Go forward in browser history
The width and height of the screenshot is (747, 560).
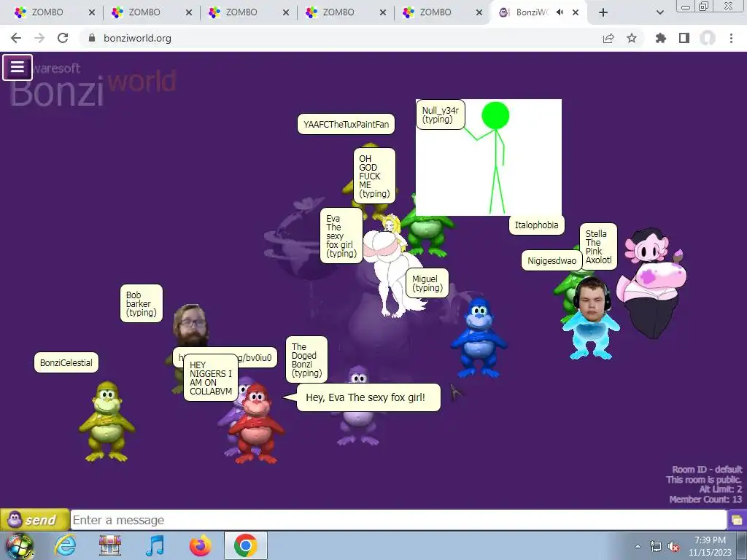(39, 38)
